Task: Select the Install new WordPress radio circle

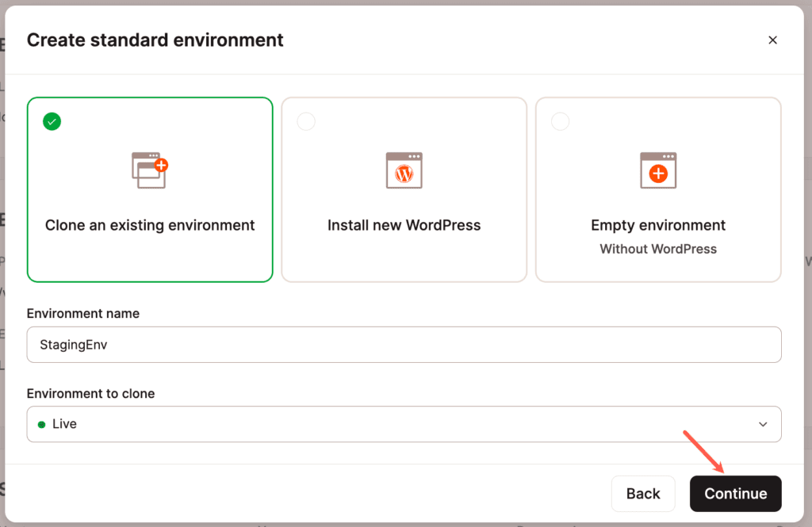Action: click(306, 121)
